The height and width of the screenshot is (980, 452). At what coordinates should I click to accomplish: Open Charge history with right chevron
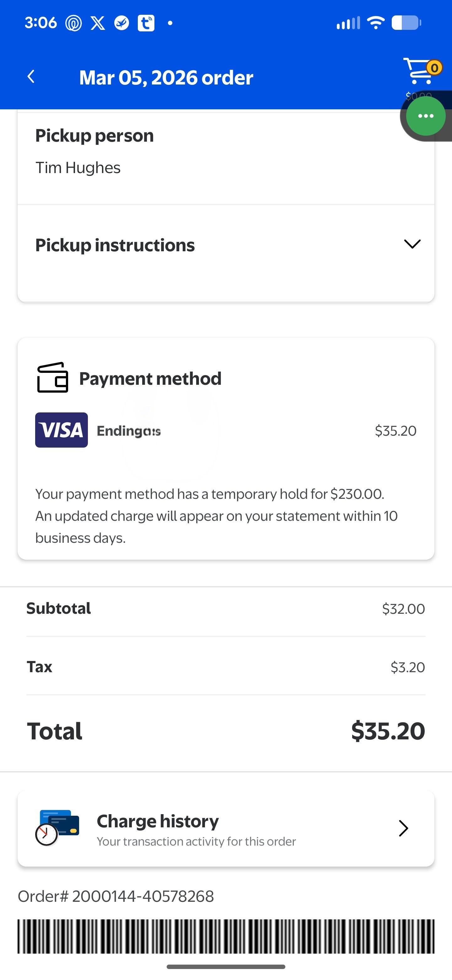point(403,828)
